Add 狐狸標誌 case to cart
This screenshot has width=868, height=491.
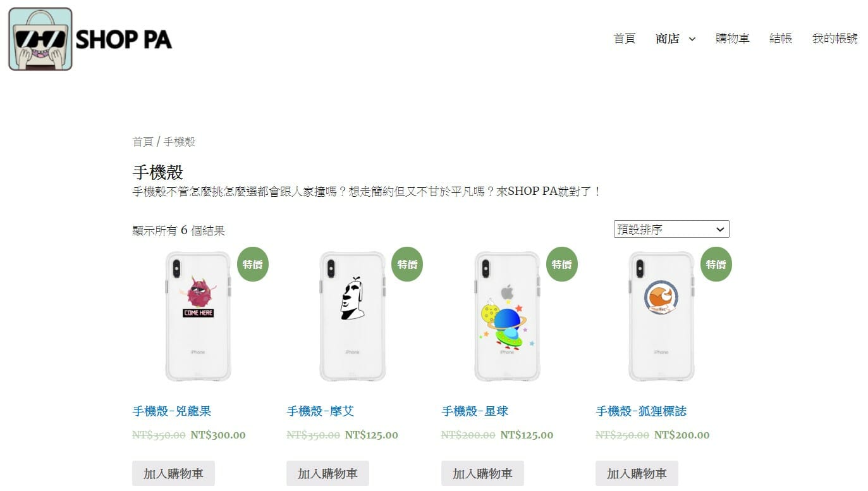point(637,473)
